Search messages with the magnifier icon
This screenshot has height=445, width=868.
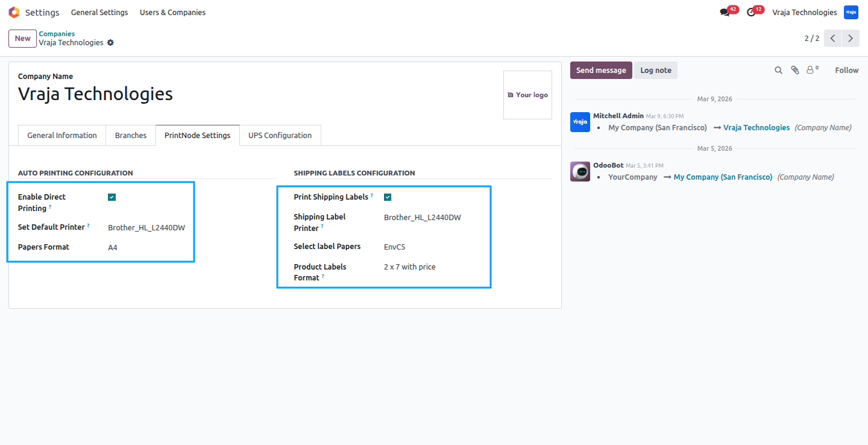click(779, 71)
